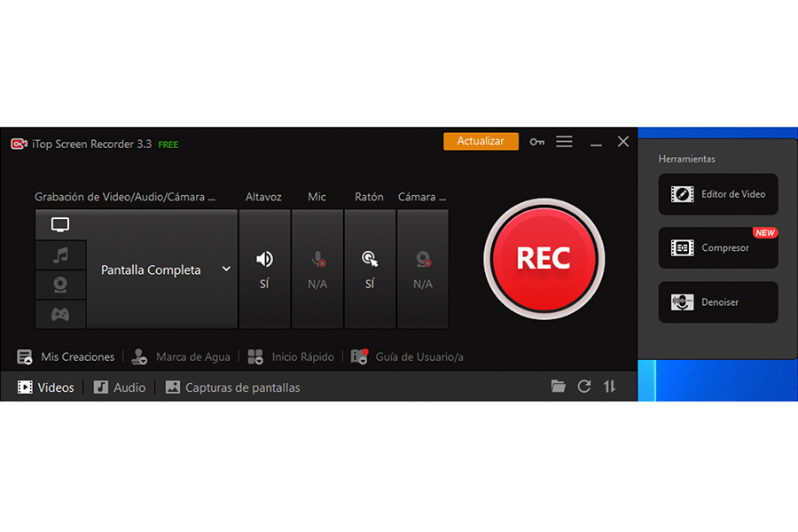798x532 pixels.
Task: Click the Denoiser microphone icon
Action: click(682, 301)
